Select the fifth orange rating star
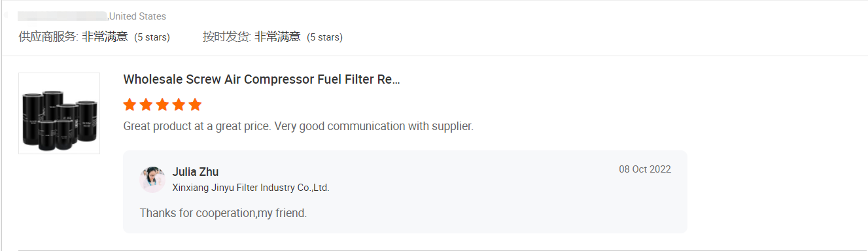The width and height of the screenshot is (868, 251). tap(195, 105)
